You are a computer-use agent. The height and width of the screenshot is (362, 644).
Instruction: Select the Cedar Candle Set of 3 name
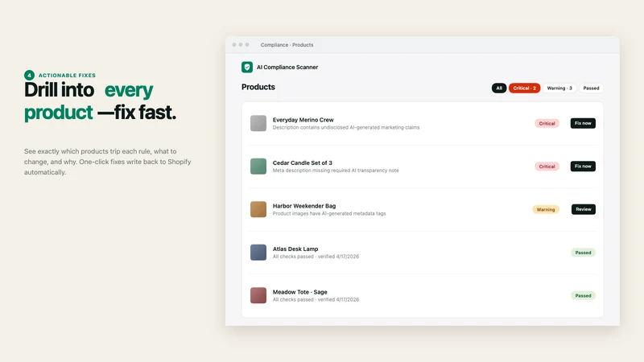point(303,163)
